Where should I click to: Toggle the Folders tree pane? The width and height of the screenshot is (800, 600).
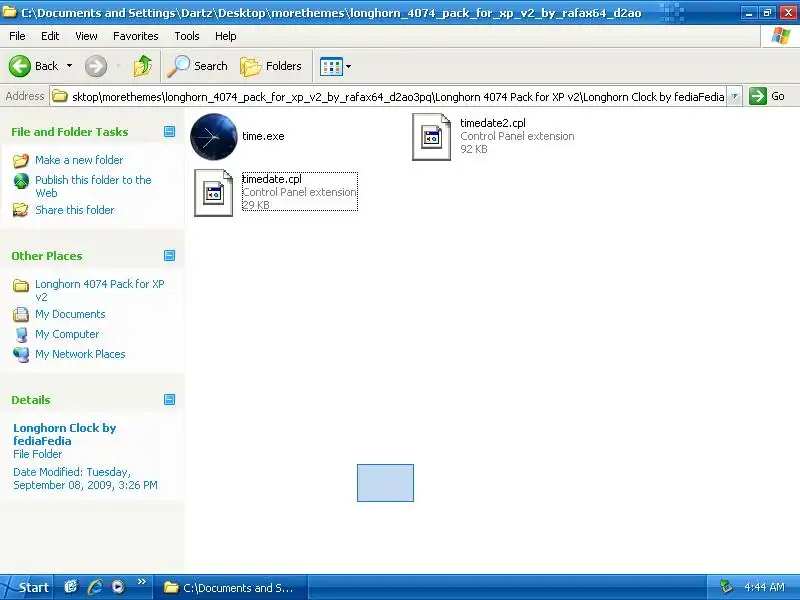[271, 66]
